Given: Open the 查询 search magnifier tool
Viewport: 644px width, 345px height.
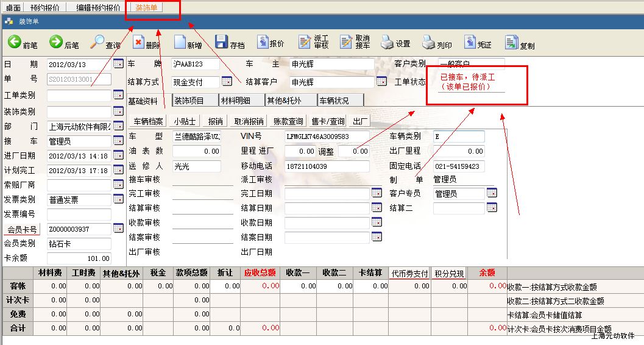Looking at the screenshot, I should (x=97, y=43).
